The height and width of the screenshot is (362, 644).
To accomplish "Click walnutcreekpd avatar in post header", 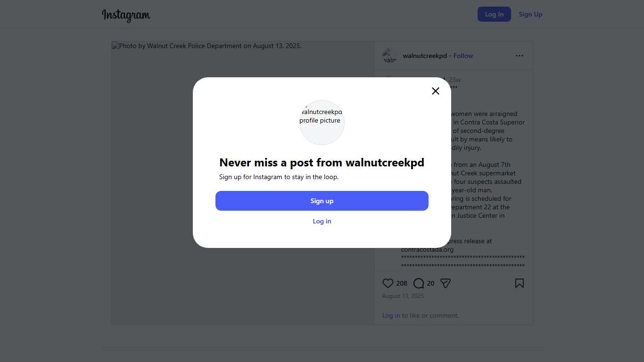I will click(x=390, y=56).
